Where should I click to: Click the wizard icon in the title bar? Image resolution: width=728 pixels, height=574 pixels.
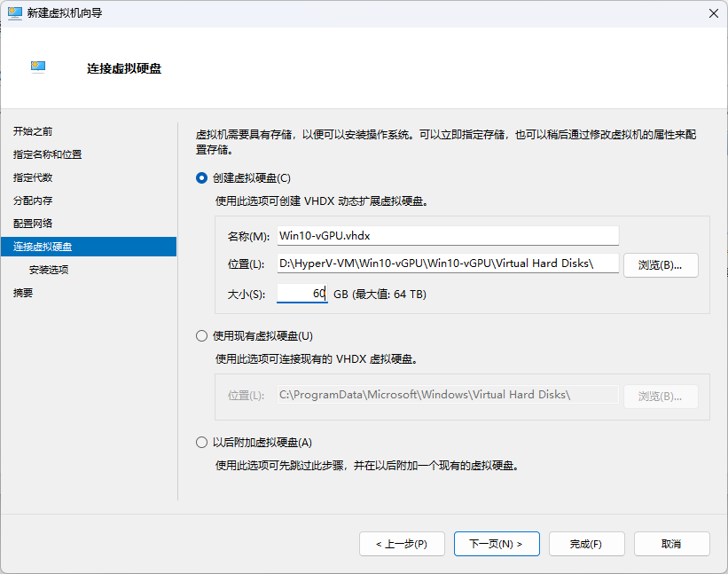[x=15, y=12]
